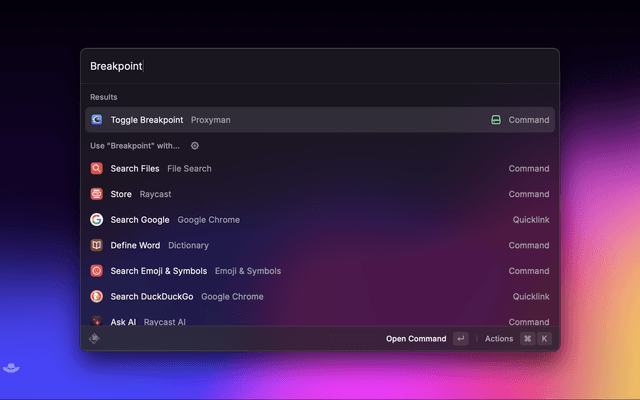This screenshot has width=640, height=400.
Task: Click the DuckDuckGo icon
Action: pyautogui.click(x=97, y=296)
